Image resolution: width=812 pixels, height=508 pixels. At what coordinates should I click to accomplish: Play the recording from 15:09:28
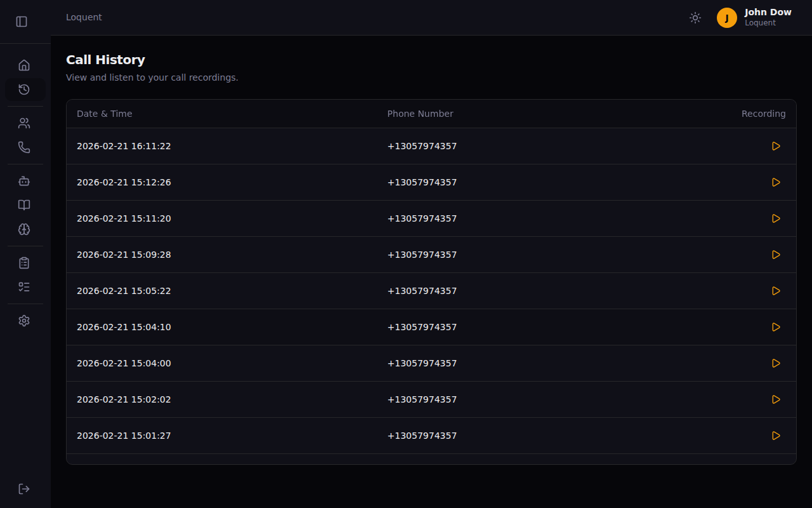coord(776,255)
